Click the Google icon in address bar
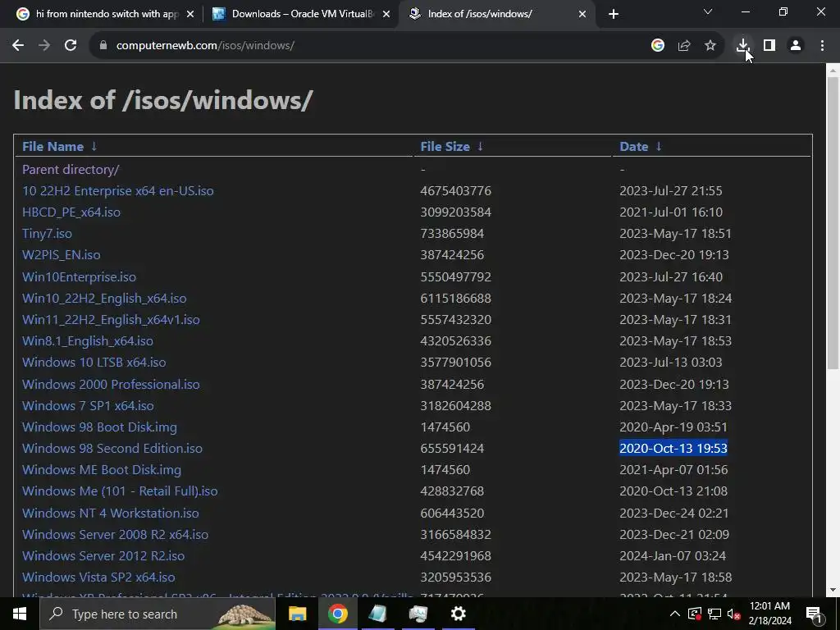840x630 pixels. [x=657, y=46]
